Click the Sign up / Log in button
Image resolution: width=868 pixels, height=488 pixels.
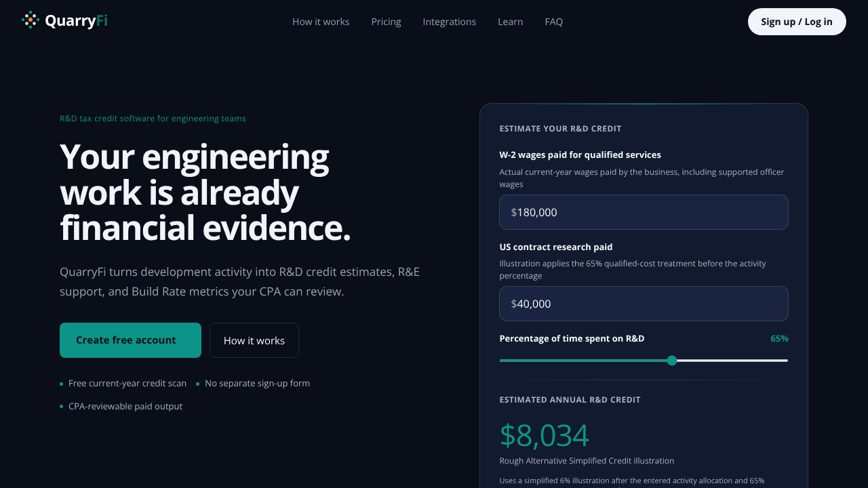797,22
